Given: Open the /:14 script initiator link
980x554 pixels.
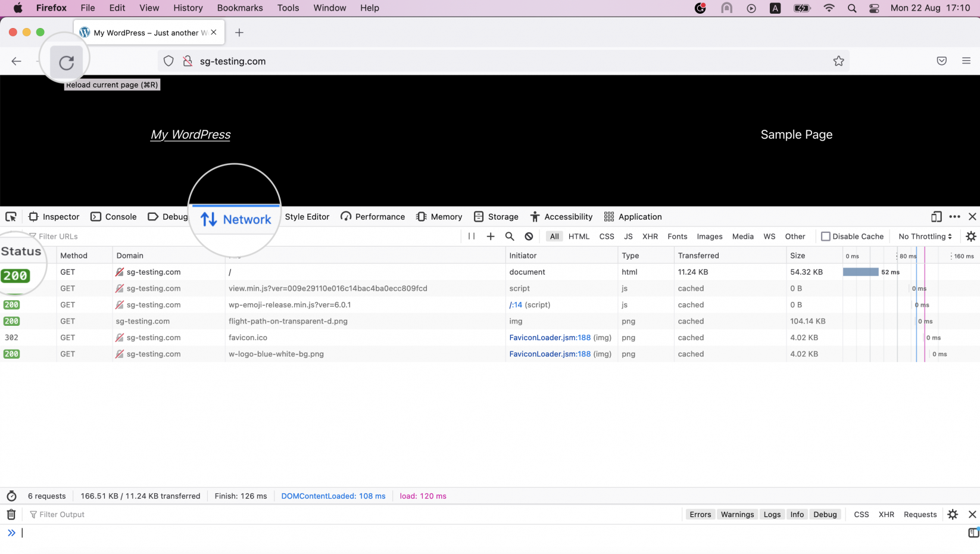Looking at the screenshot, I should (x=516, y=304).
